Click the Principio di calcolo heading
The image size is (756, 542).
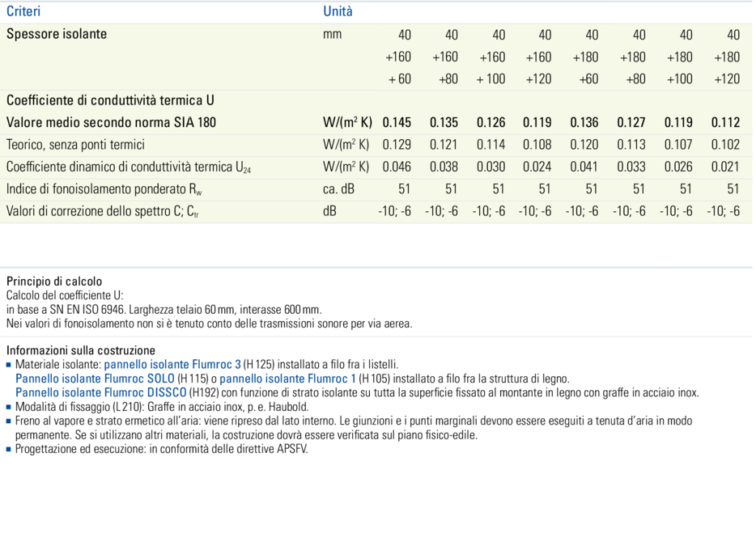point(54,282)
